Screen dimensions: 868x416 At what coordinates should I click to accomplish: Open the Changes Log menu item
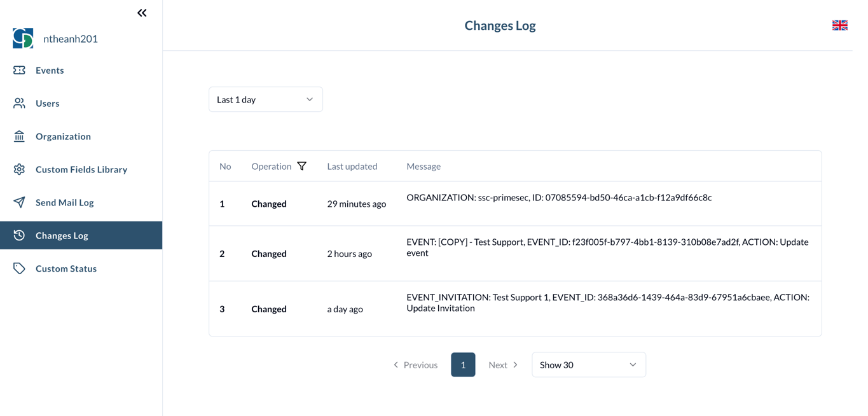pos(62,235)
